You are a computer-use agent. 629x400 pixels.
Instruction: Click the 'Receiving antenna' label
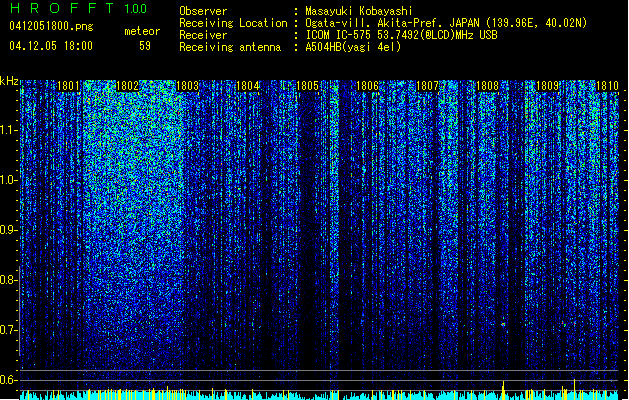(x=230, y=47)
